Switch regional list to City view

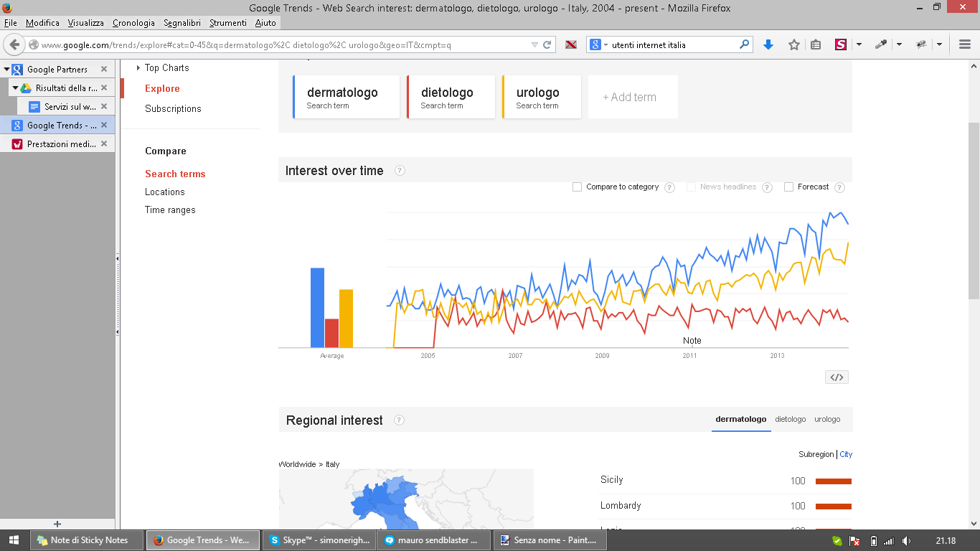point(846,454)
